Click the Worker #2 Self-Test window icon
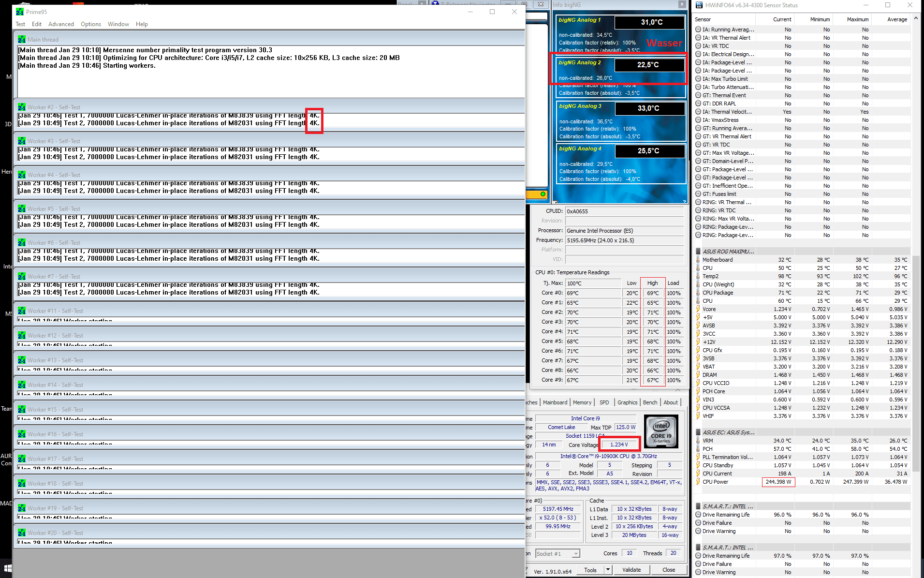 22,107
